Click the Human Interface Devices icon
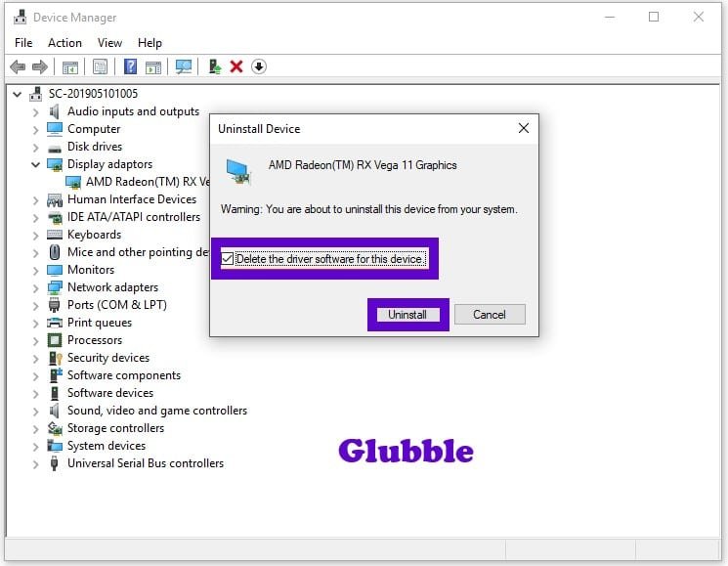The image size is (728, 566). tap(55, 200)
